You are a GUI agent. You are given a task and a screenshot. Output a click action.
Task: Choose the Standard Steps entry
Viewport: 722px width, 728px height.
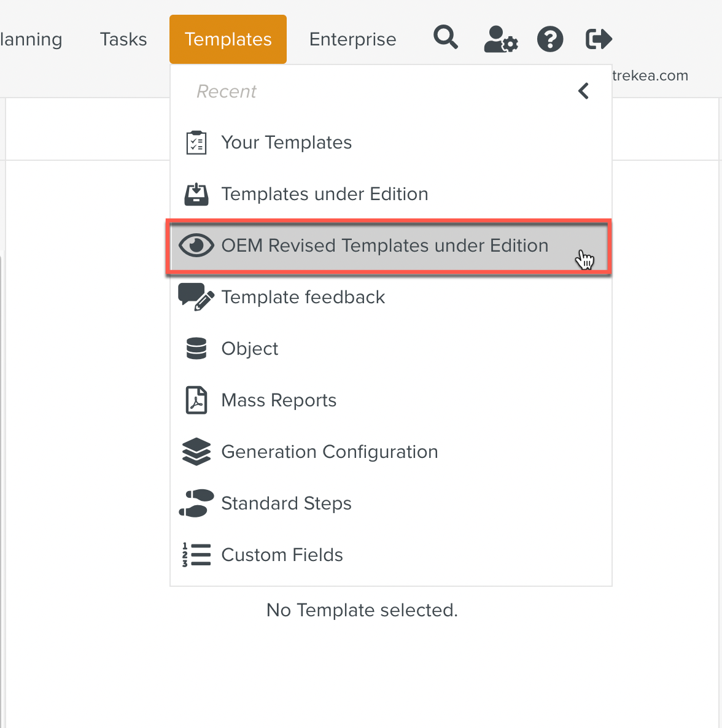tap(286, 503)
